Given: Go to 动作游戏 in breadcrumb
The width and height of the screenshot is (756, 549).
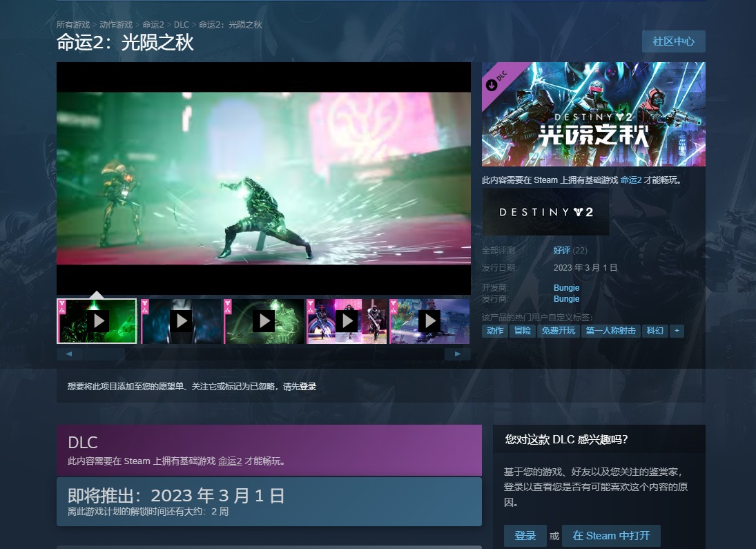Looking at the screenshot, I should 116,25.
